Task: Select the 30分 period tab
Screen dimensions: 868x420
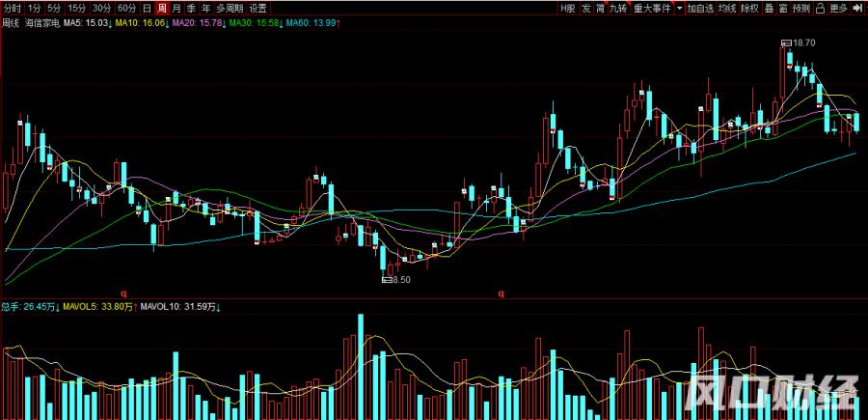Action: (x=102, y=8)
